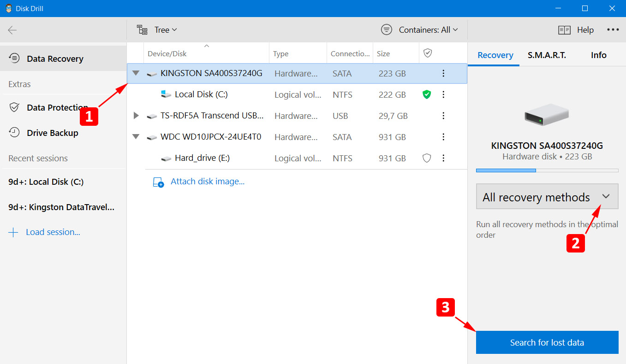Select the Local Disk (C:) volume
Screen dimensions: 626x364
click(297, 94)
